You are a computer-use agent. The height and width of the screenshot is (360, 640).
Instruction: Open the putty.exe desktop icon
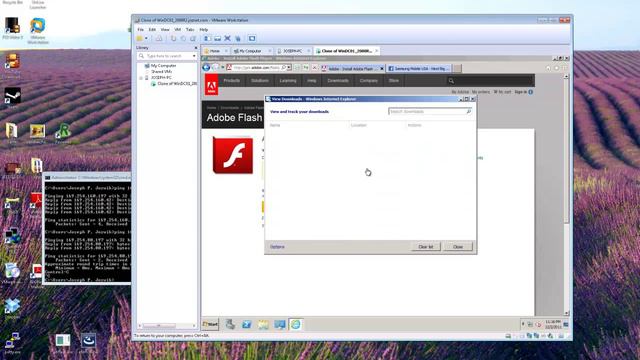click(x=12, y=343)
